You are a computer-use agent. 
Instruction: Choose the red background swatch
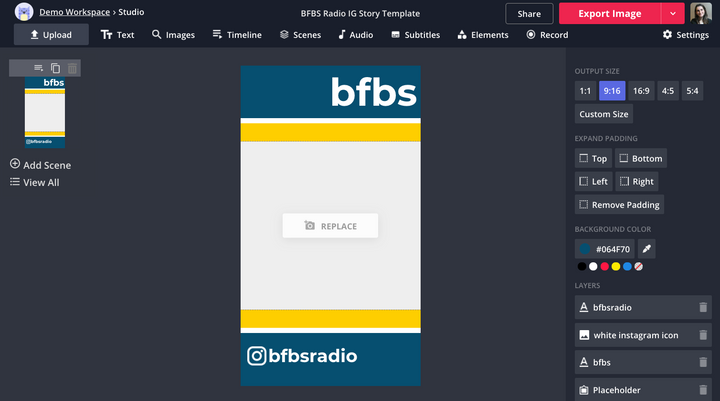pyautogui.click(x=604, y=266)
